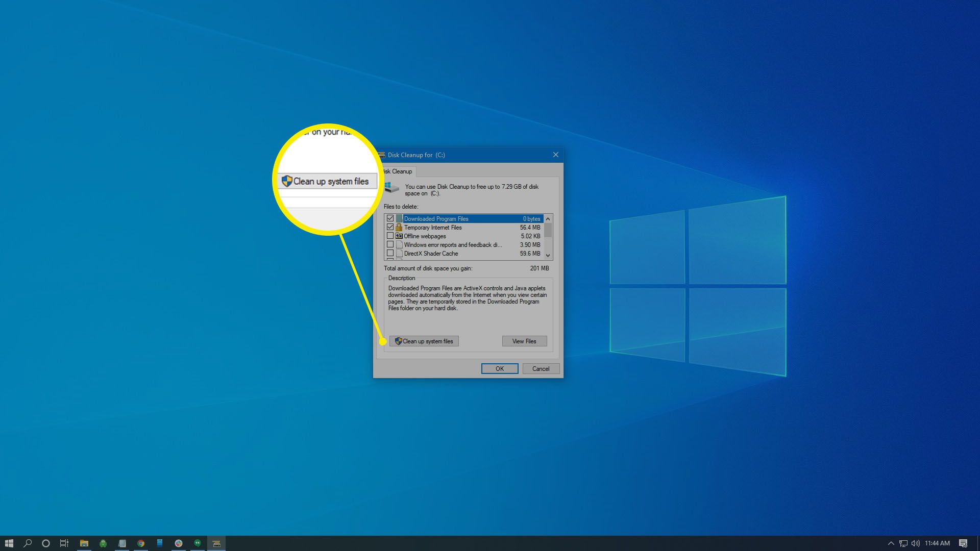Image resolution: width=980 pixels, height=551 pixels.
Task: Open Cortana from the taskbar
Action: pyautogui.click(x=46, y=543)
